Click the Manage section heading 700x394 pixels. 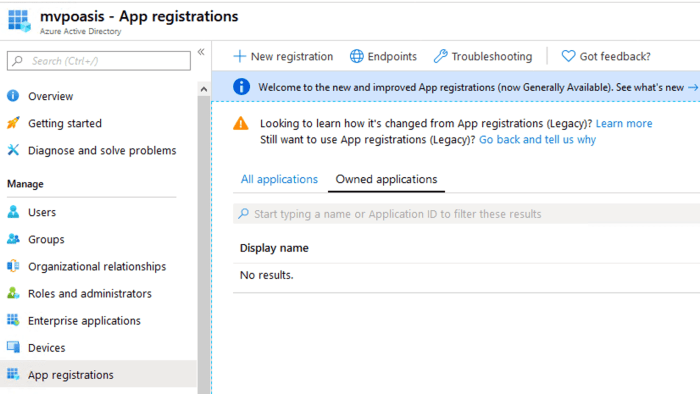(x=25, y=184)
